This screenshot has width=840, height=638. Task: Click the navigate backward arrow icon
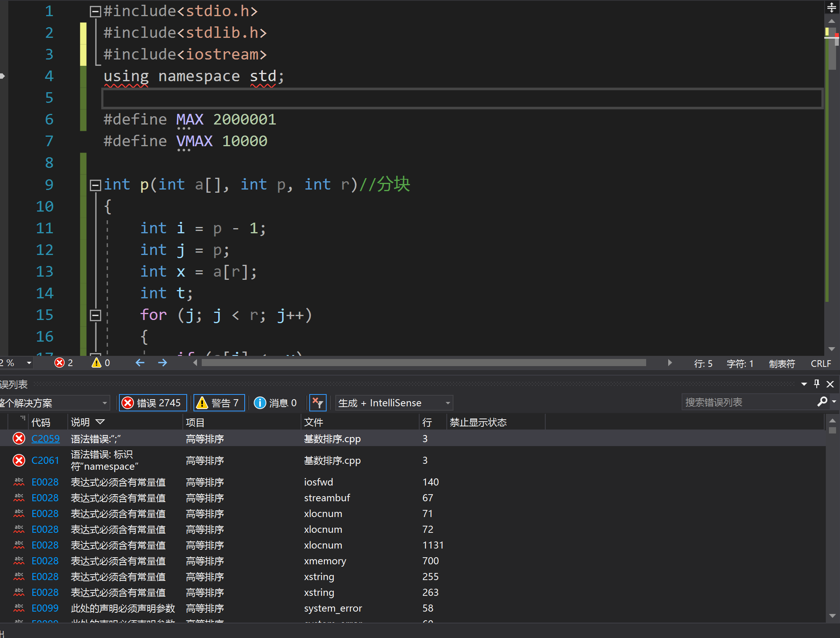(x=140, y=363)
